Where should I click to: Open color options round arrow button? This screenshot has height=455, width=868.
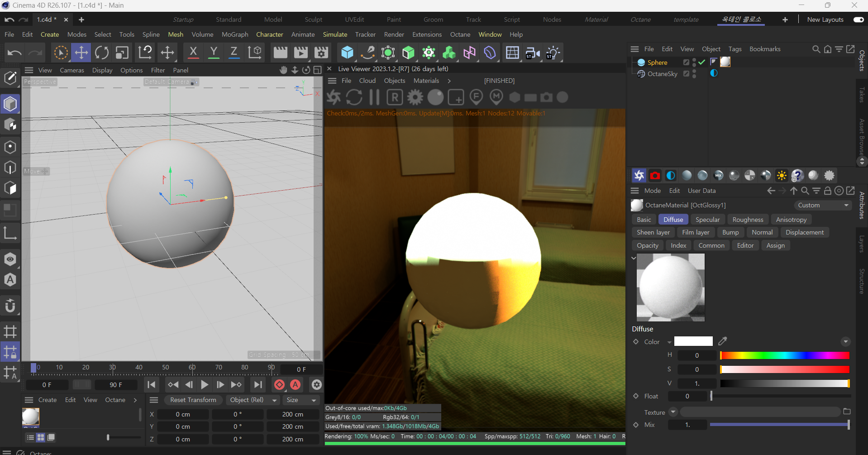point(845,342)
